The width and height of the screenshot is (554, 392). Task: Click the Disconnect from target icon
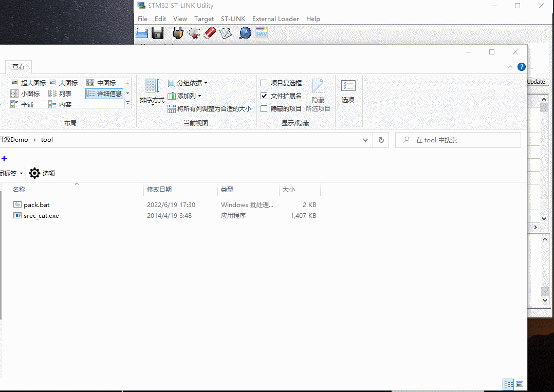coord(194,33)
